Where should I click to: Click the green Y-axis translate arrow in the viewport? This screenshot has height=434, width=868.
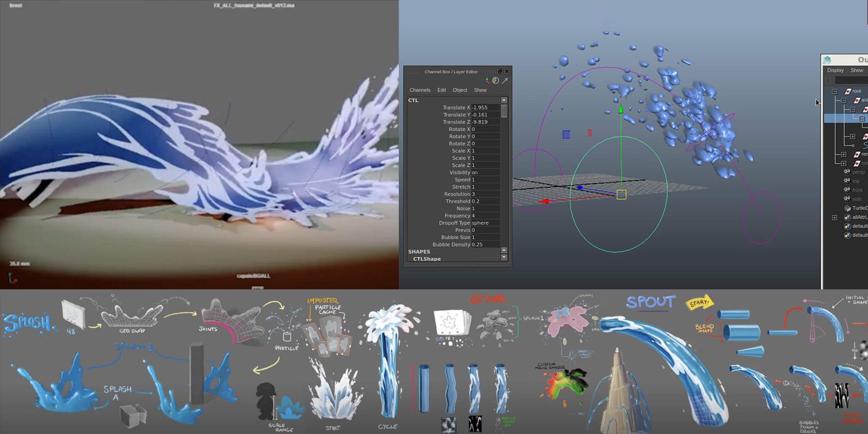[621, 109]
